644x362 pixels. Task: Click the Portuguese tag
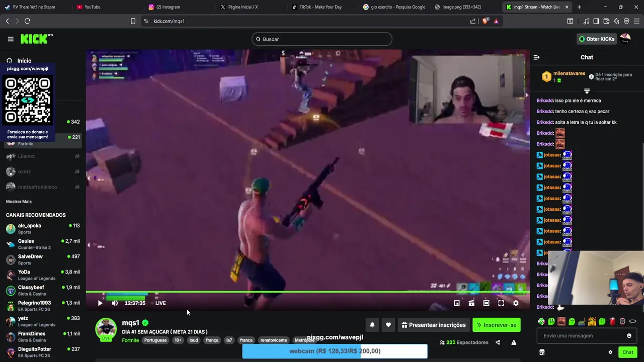(x=155, y=340)
